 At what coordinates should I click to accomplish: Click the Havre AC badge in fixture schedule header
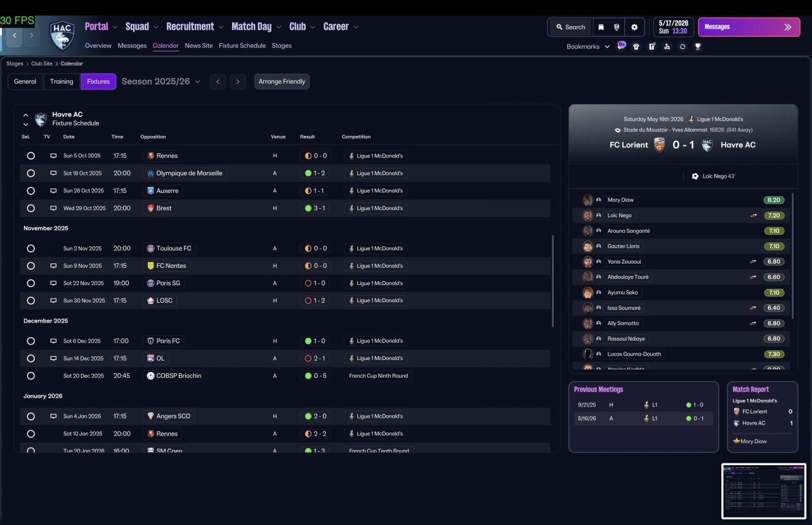coord(41,119)
